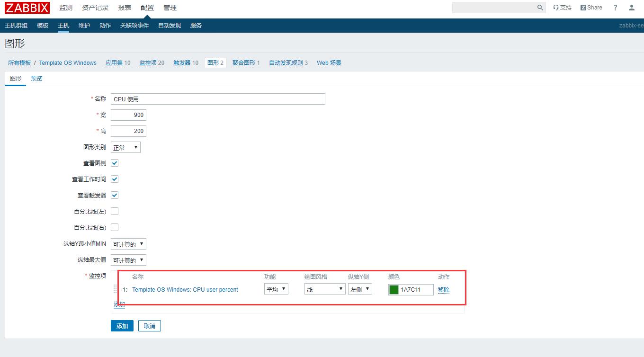Open the 报表 top menu

(x=125, y=8)
